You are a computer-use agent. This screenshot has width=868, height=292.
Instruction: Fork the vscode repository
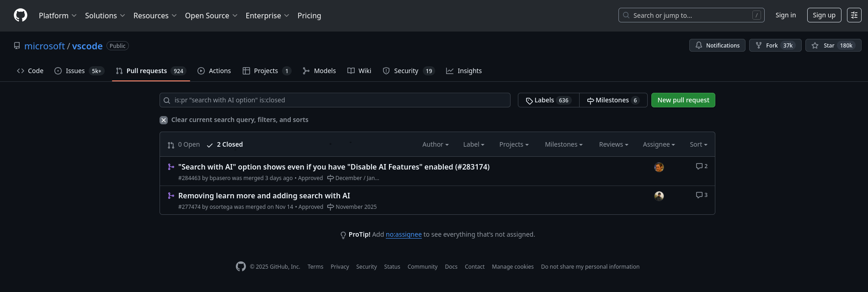[x=775, y=45]
